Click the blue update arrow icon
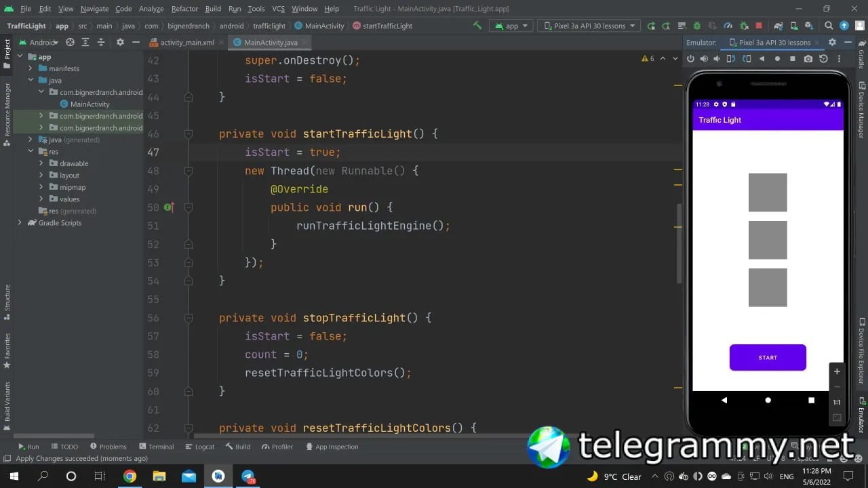This screenshot has height=488, width=868. [x=844, y=26]
